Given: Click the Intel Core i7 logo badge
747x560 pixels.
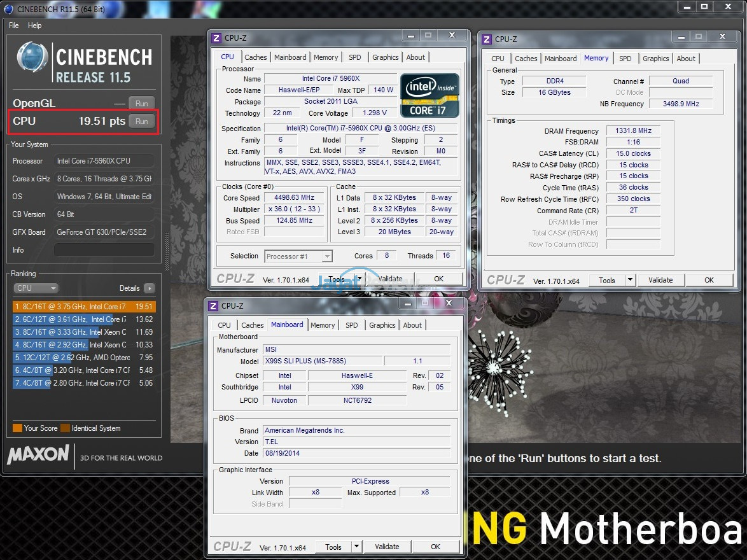Looking at the screenshot, I should (x=429, y=95).
